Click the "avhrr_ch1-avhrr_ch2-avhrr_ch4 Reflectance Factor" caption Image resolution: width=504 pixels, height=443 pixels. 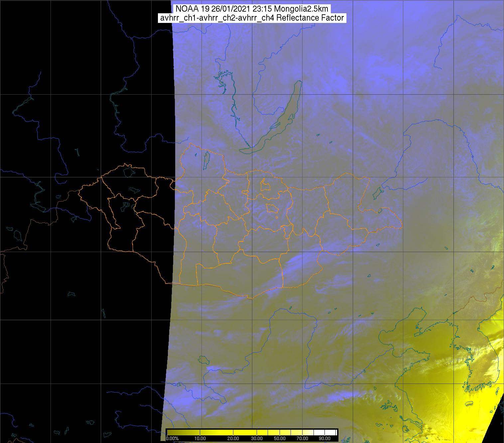pos(252,18)
